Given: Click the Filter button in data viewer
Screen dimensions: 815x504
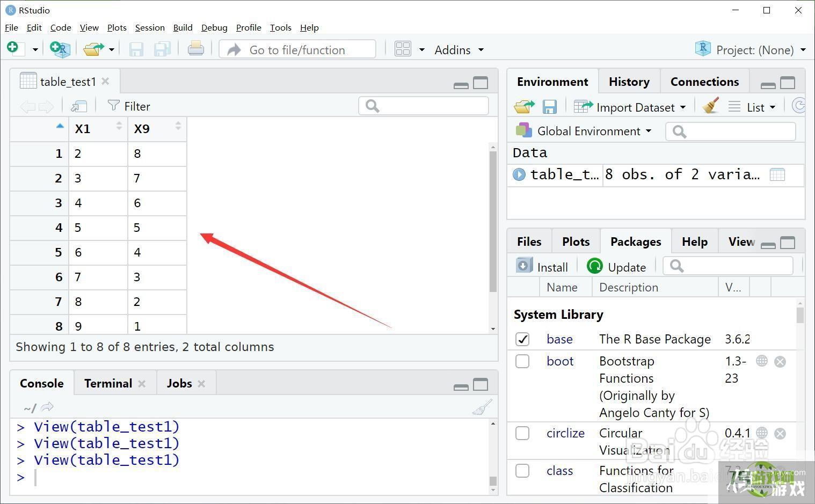Looking at the screenshot, I should coord(129,106).
